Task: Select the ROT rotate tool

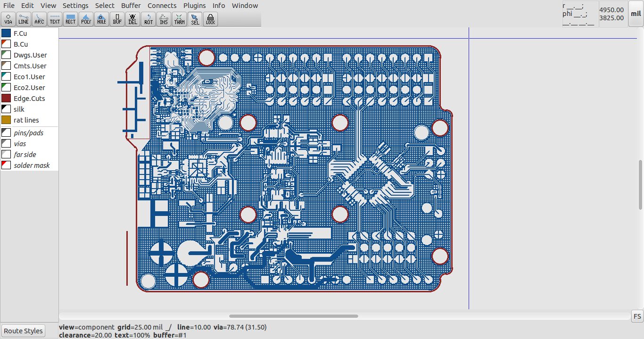Action: (148, 19)
